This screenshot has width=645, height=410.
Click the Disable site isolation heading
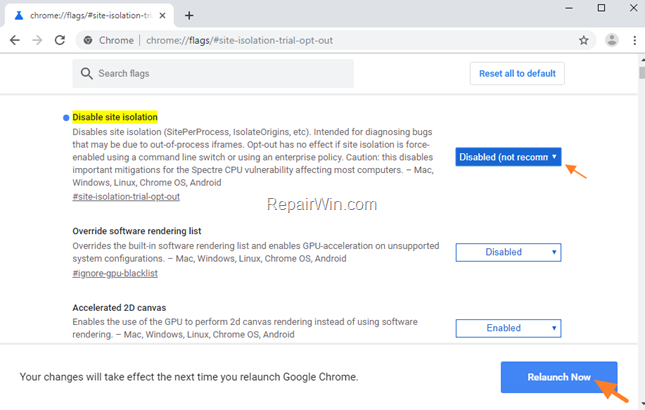pos(115,117)
